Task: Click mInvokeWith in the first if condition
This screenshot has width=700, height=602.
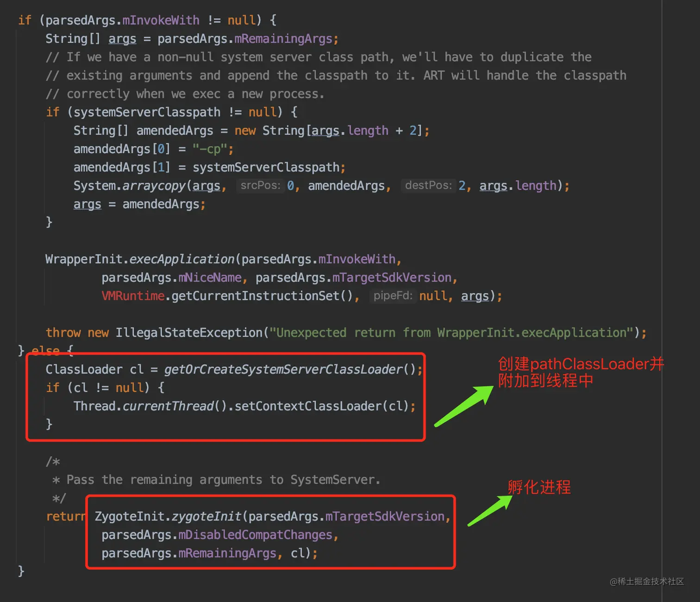Action: pos(161,20)
